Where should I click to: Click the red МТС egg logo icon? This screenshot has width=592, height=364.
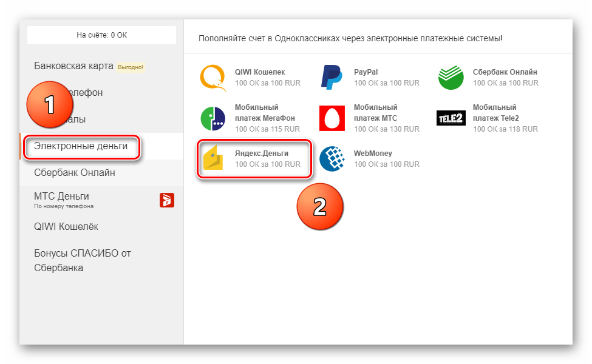pyautogui.click(x=332, y=118)
